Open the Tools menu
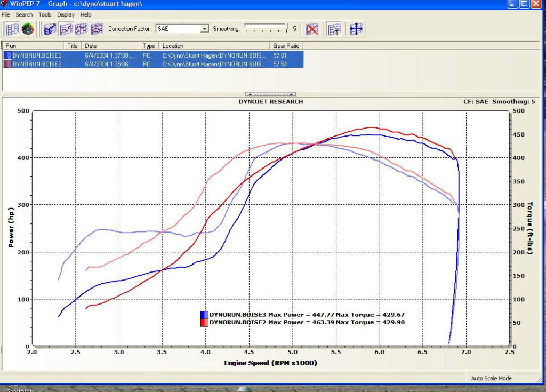546x392 pixels. tap(44, 14)
